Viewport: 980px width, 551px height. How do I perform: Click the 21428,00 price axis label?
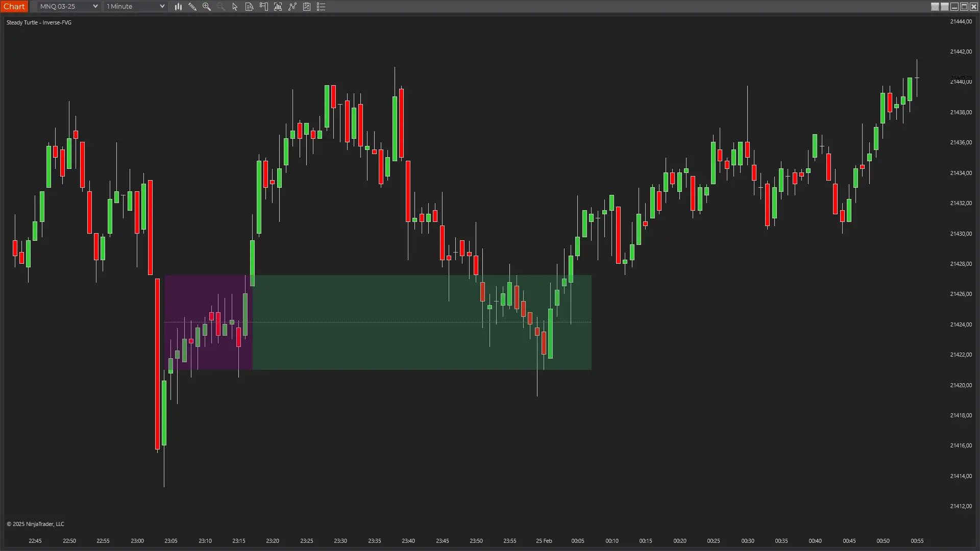[x=961, y=264]
